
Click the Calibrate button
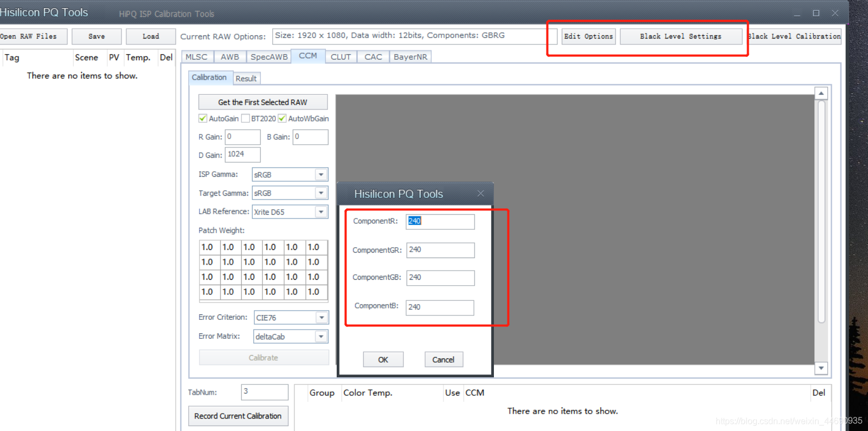pos(263,358)
